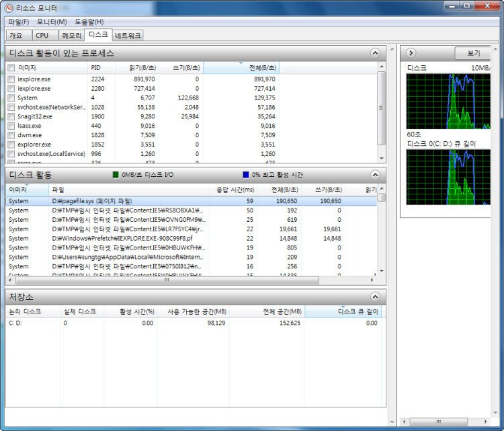Collapse the 저장소 section
This screenshot has width=504, height=431.
click(375, 297)
